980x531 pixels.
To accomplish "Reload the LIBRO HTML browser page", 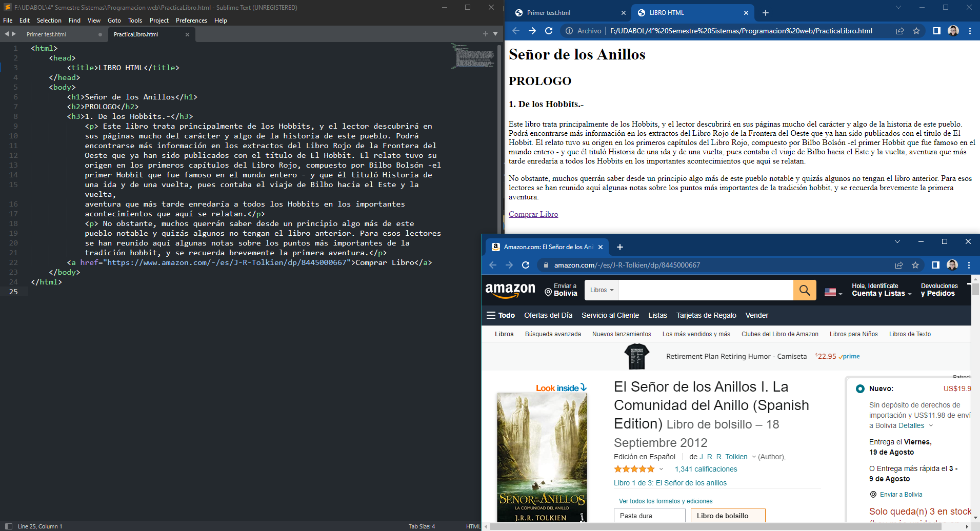I will pyautogui.click(x=549, y=31).
